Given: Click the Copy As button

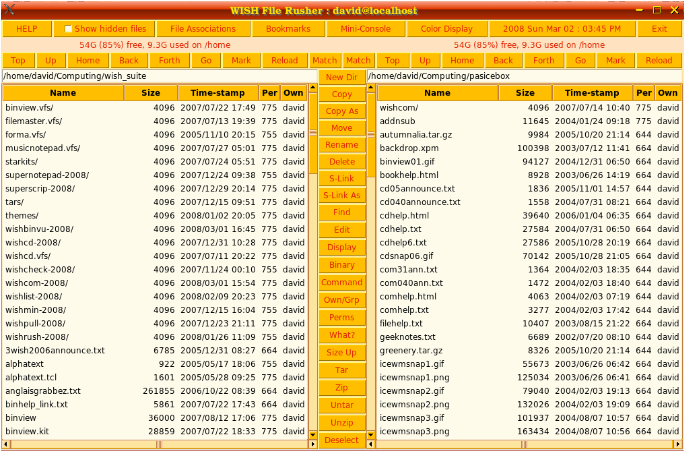Looking at the screenshot, I should coord(342,111).
